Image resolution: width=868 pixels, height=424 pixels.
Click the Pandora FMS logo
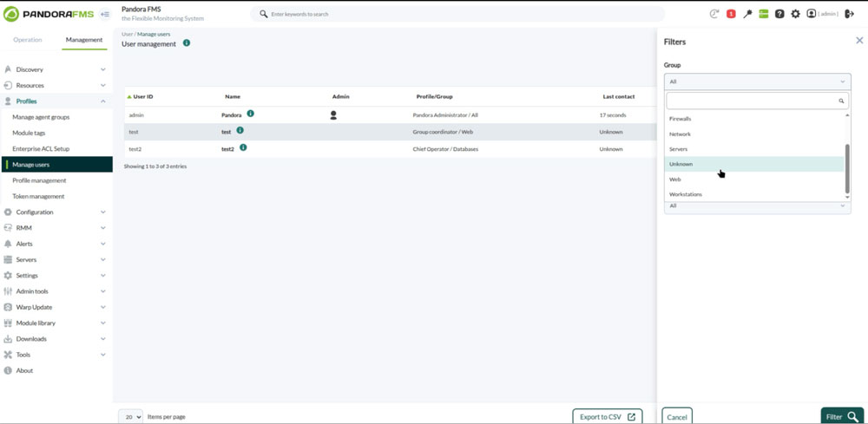(x=48, y=14)
